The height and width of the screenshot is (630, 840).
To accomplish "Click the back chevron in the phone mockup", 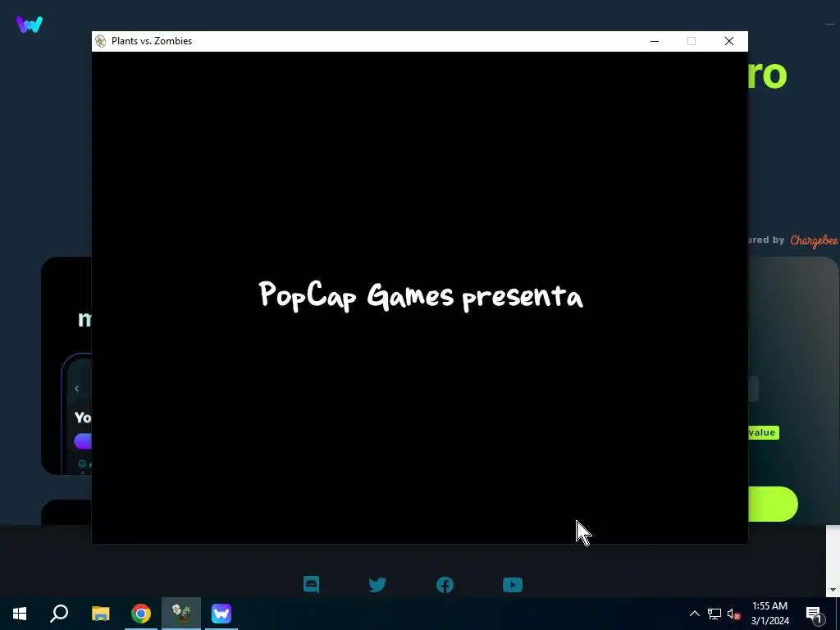I will click(x=76, y=388).
